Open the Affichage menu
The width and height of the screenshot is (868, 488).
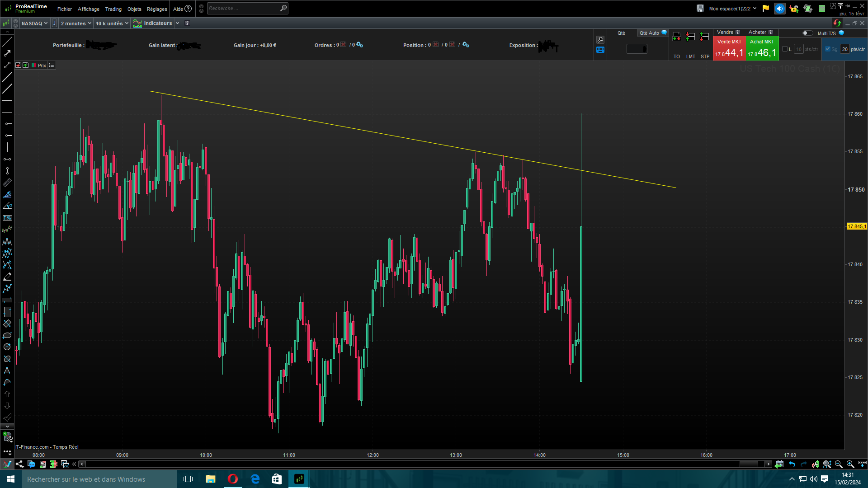tap(89, 9)
